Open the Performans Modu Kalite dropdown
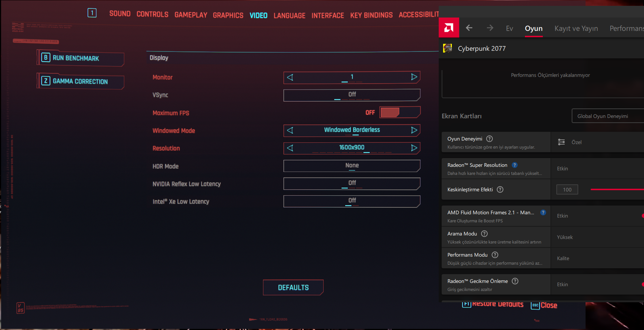This screenshot has width=644, height=330. click(597, 258)
